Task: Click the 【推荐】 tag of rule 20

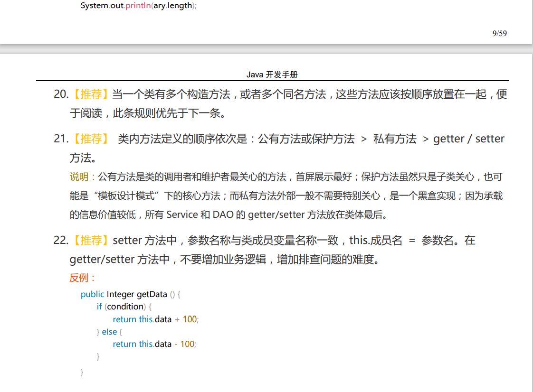Action: tap(91, 94)
